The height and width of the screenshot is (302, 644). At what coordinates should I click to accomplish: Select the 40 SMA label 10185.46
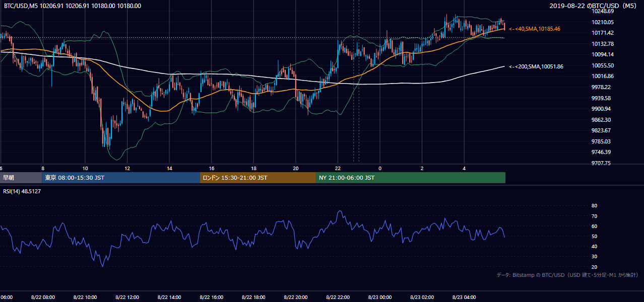(x=535, y=29)
